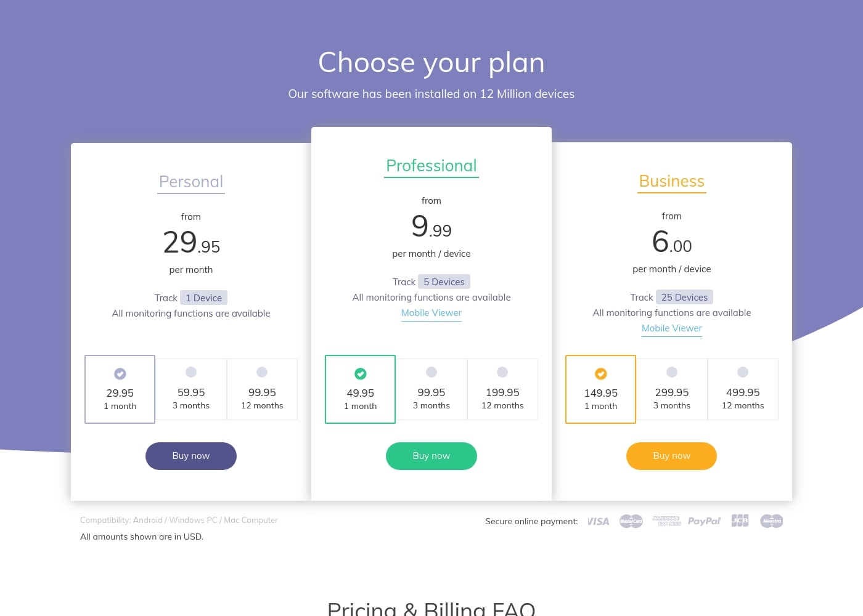Select the 3 months option under Personal
The width and height of the screenshot is (863, 616).
(191, 389)
